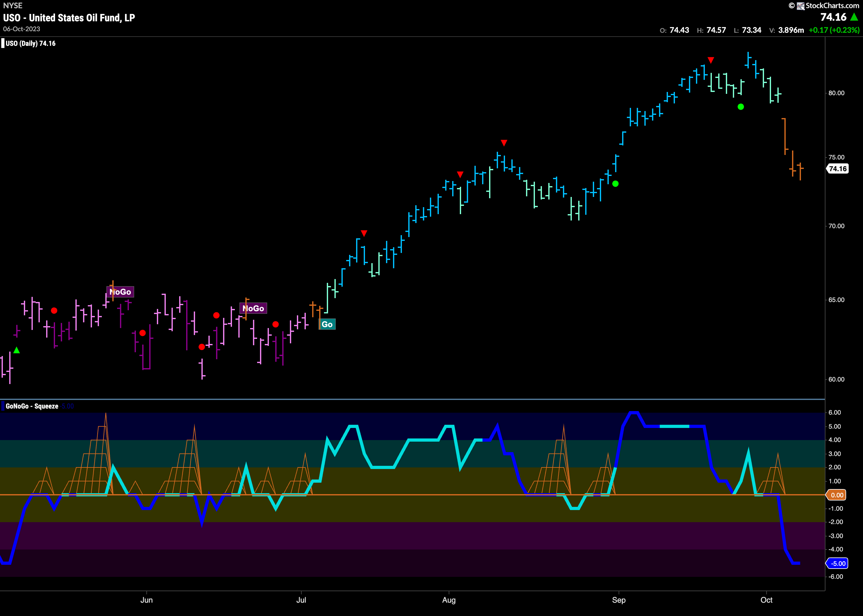
Task: Click the green dot marker in late September
Action: [x=740, y=107]
